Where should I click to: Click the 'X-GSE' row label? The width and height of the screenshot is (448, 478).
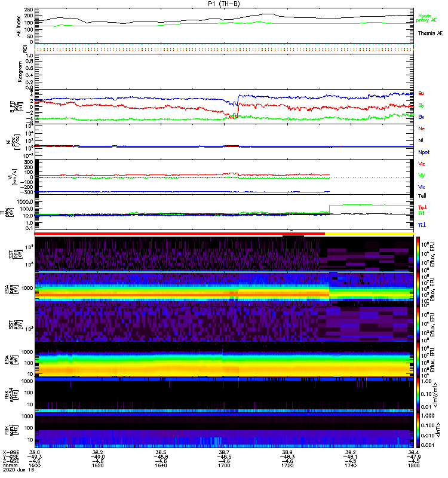point(11,452)
